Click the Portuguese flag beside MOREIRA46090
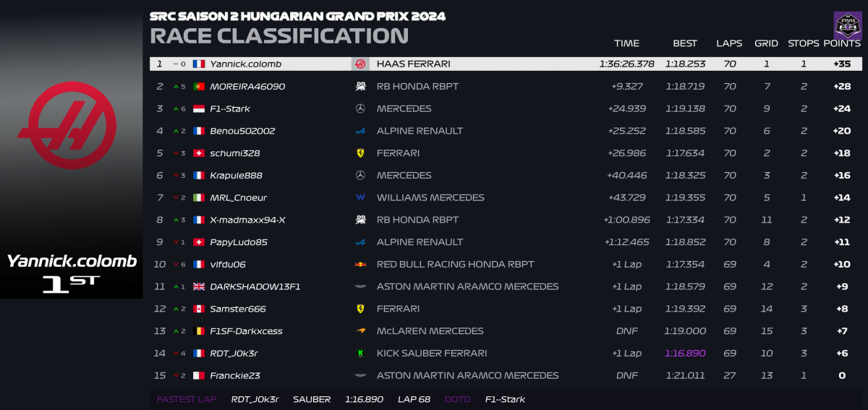 click(x=198, y=87)
